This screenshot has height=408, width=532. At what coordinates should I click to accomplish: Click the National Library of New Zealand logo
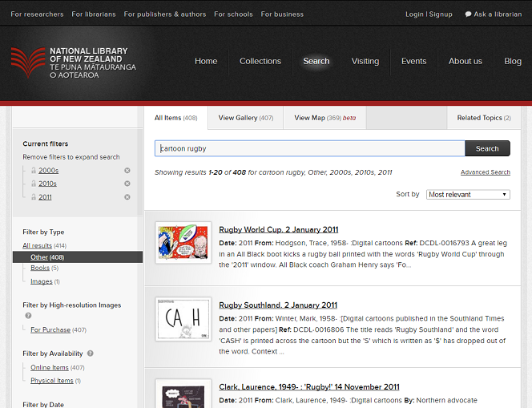click(74, 63)
